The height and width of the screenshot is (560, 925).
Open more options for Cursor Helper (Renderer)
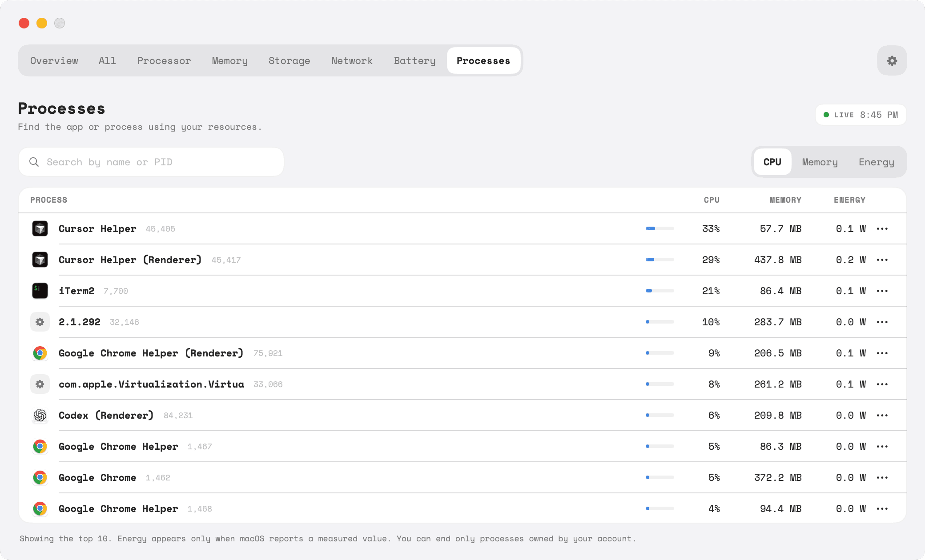pyautogui.click(x=882, y=260)
